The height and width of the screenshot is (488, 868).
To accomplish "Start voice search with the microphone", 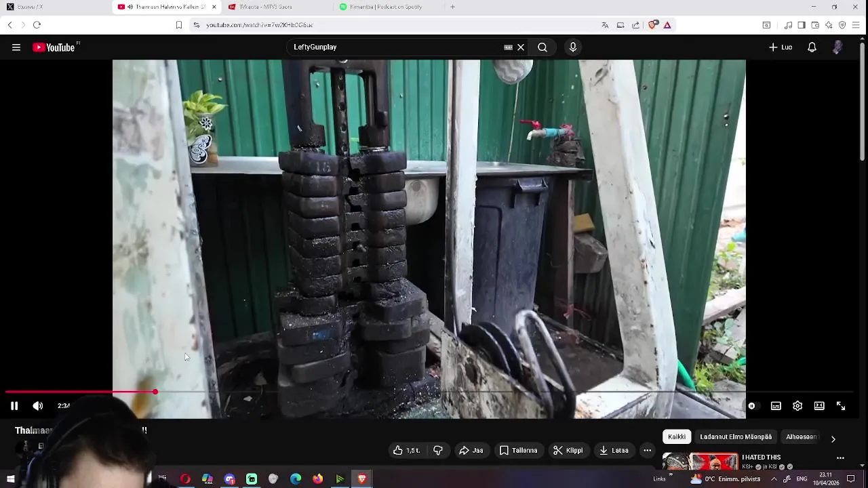I will [x=573, y=47].
